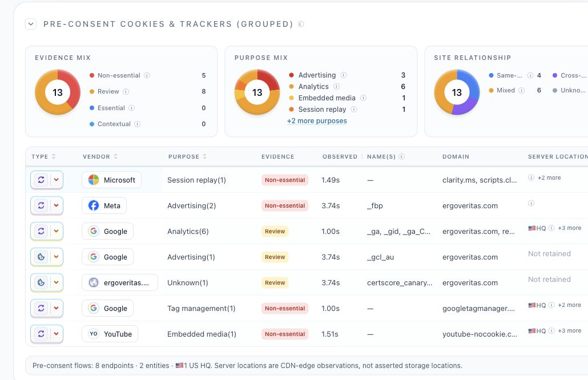The image size is (588, 380).
Task: Sort table by Purpose column
Action: [x=205, y=156]
